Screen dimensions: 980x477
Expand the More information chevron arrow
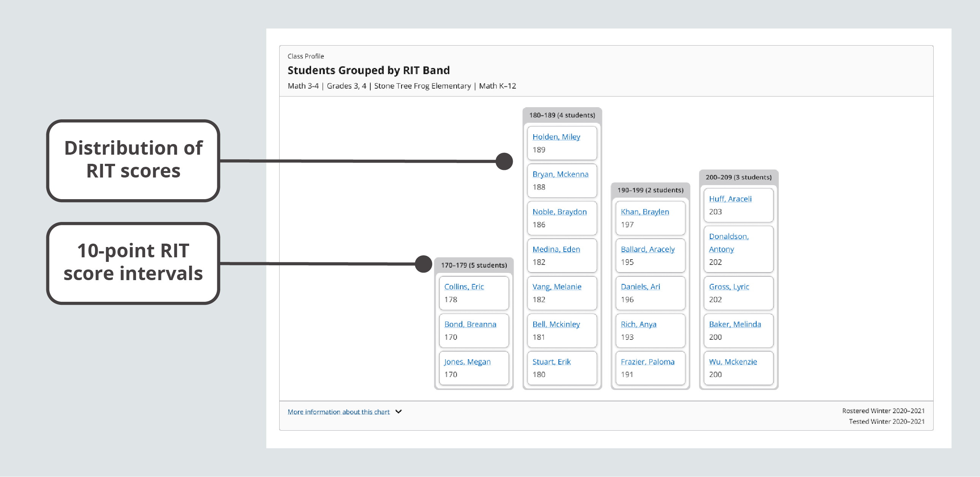click(398, 412)
